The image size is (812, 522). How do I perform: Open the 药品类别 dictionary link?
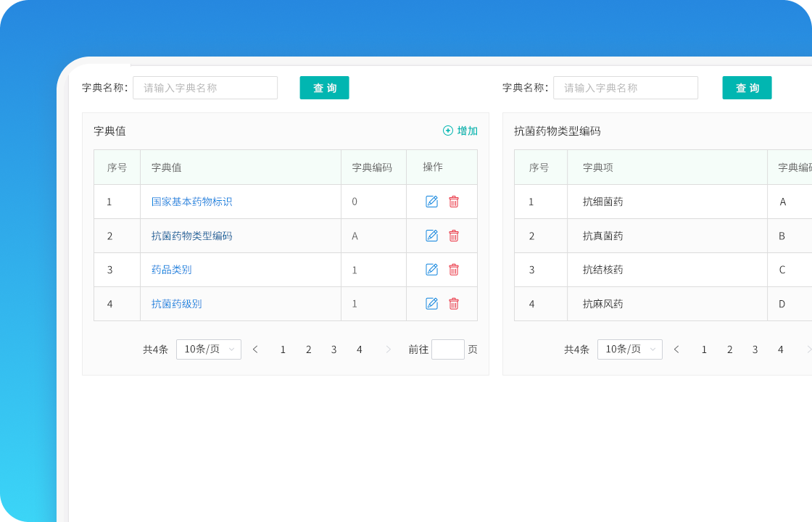click(x=171, y=269)
